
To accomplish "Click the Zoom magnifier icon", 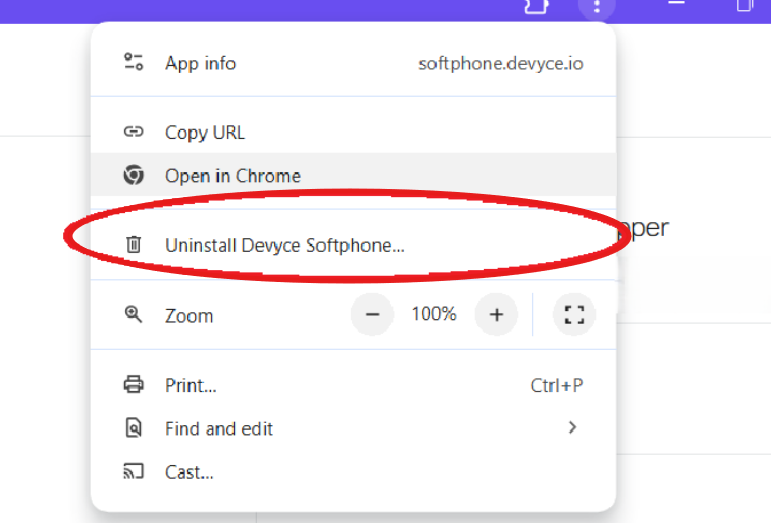I will [x=133, y=314].
